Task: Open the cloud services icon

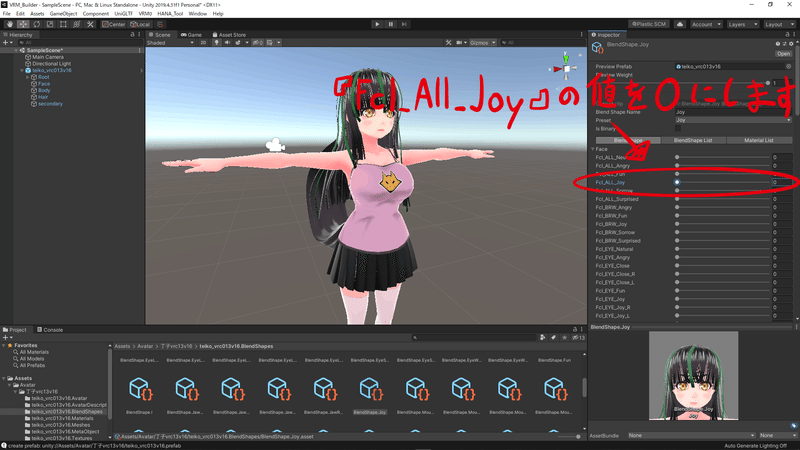Action: click(680, 24)
